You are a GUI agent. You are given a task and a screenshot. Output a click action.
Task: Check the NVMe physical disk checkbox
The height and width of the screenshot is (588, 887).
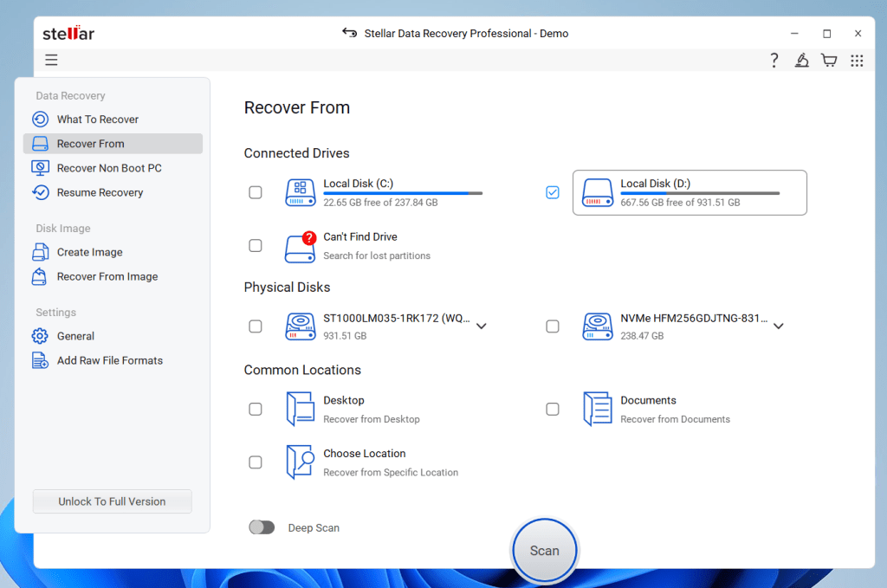tap(553, 326)
